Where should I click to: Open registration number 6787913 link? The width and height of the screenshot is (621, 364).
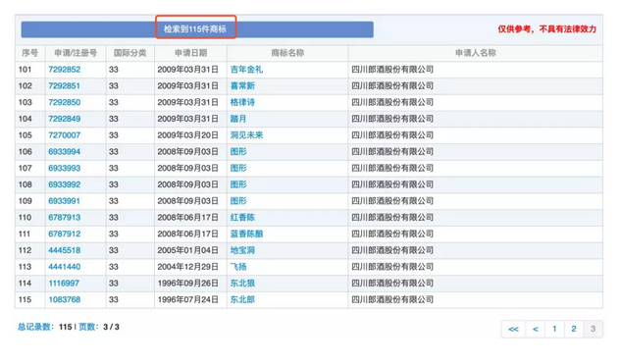pyautogui.click(x=64, y=218)
